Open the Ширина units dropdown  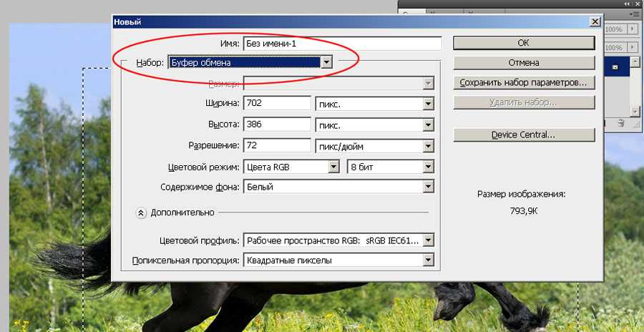[x=428, y=104]
